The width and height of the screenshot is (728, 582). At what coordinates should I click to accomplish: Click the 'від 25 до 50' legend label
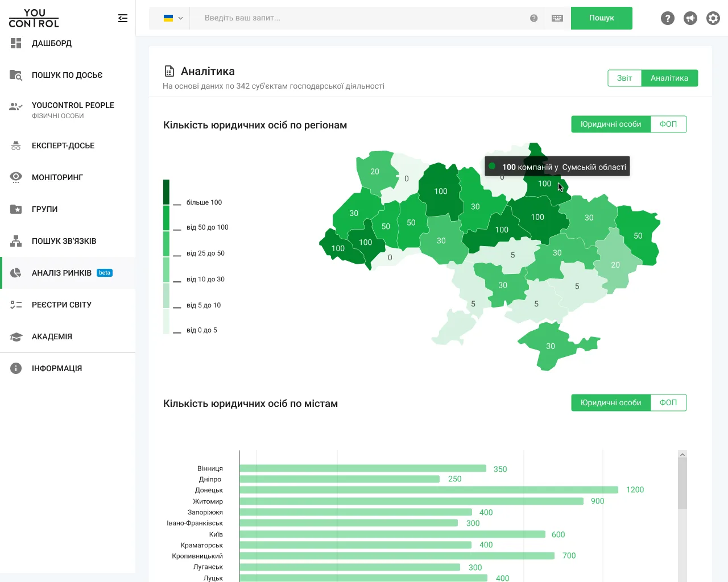pos(205,253)
